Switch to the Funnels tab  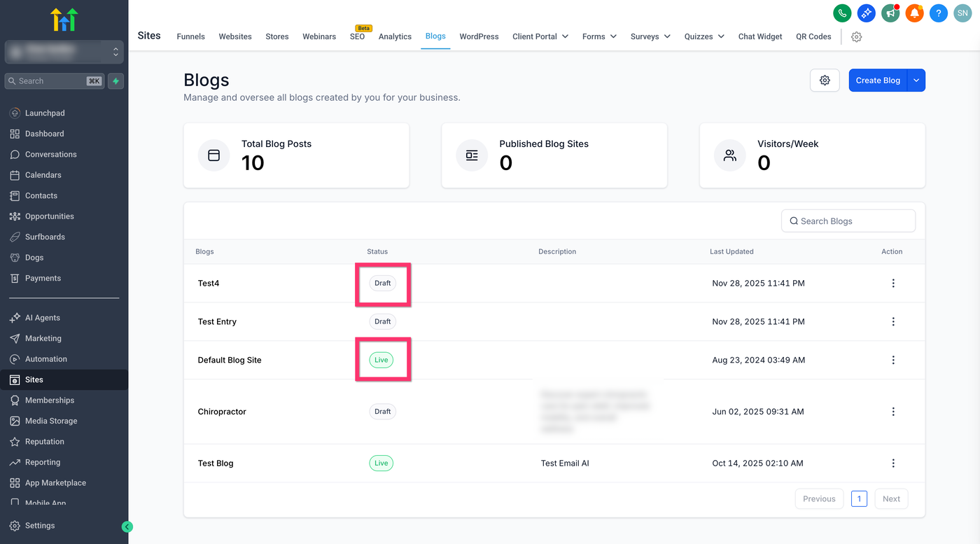(x=190, y=36)
